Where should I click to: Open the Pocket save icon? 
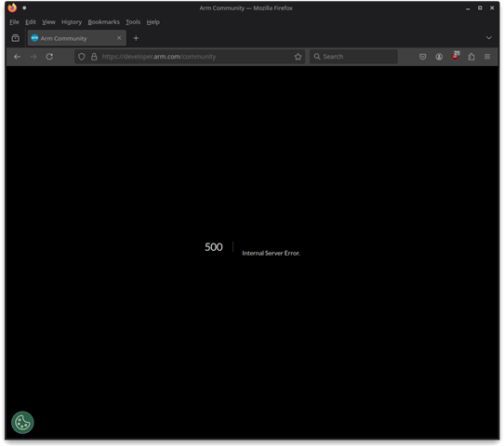[x=423, y=57]
